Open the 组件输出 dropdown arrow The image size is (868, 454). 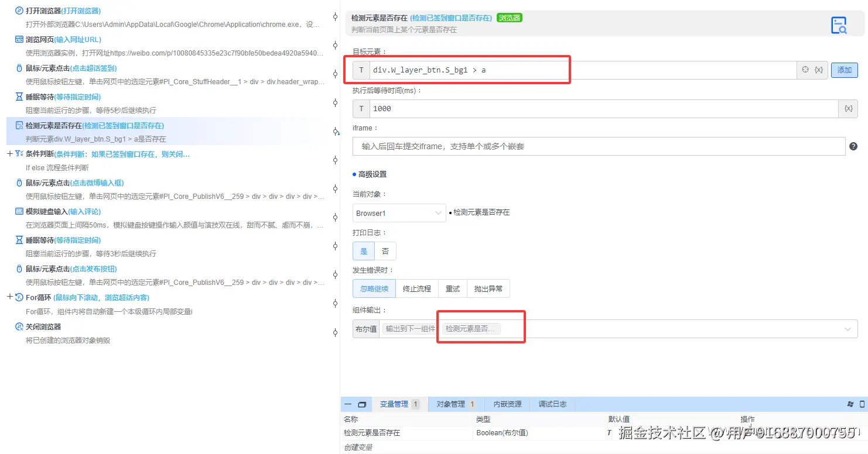[x=848, y=329]
